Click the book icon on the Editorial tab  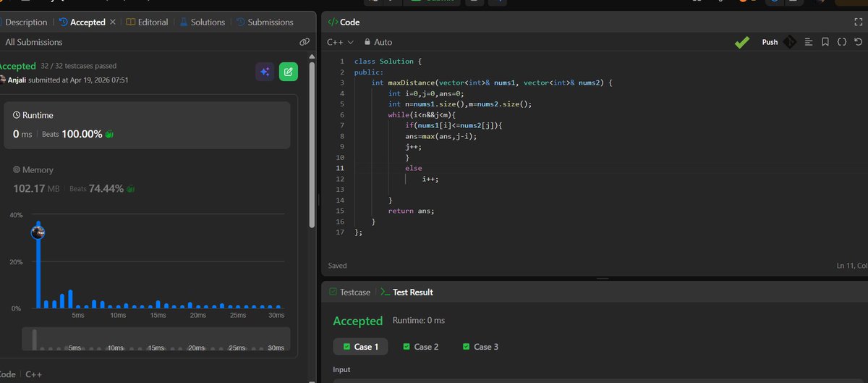pyautogui.click(x=130, y=22)
